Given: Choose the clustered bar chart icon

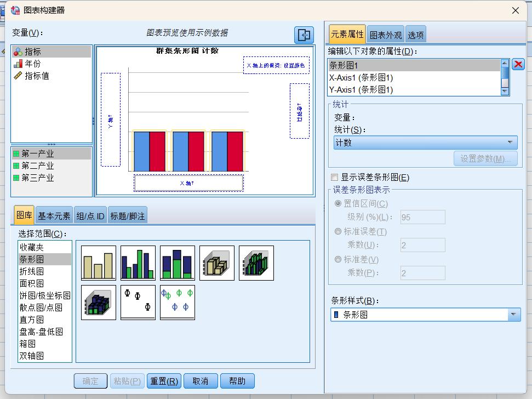Looking at the screenshot, I should [138, 263].
